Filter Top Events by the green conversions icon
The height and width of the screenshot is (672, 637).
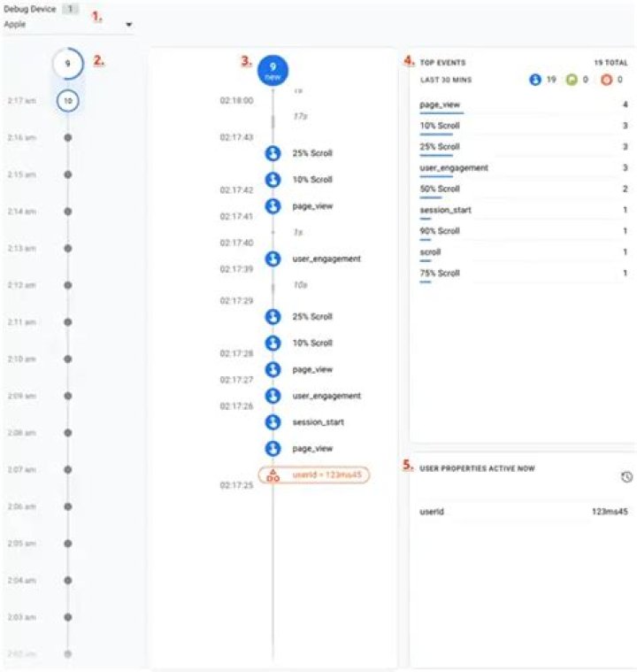pyautogui.click(x=572, y=80)
